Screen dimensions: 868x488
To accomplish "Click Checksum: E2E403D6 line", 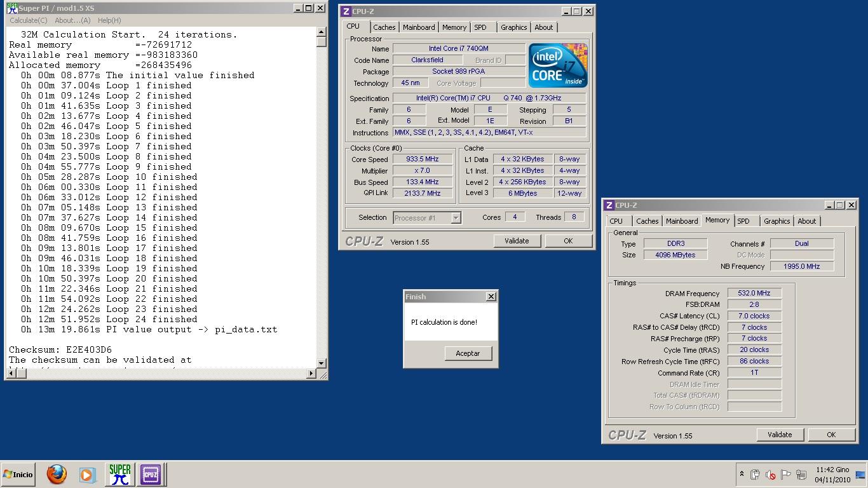I will click(60, 349).
